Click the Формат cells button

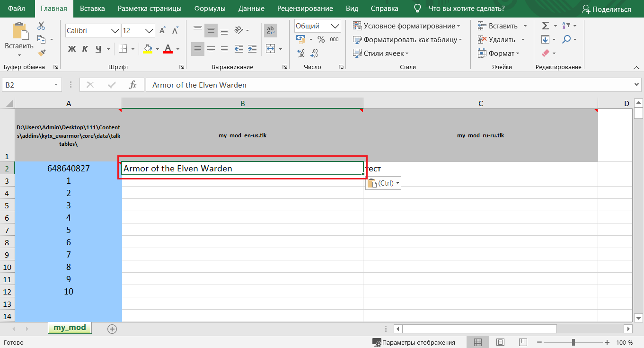[498, 54]
